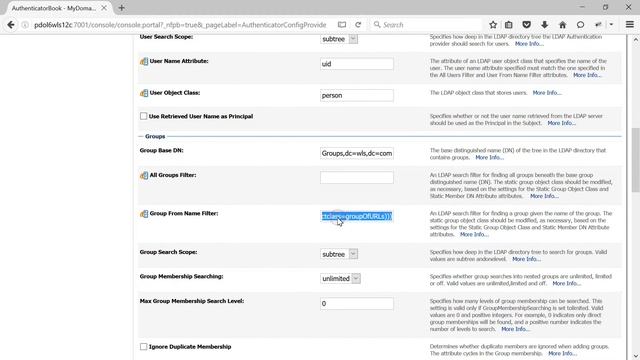The width and height of the screenshot is (640, 360).
Task: Click the browser address bar URL
Action: pyautogui.click(x=180, y=25)
